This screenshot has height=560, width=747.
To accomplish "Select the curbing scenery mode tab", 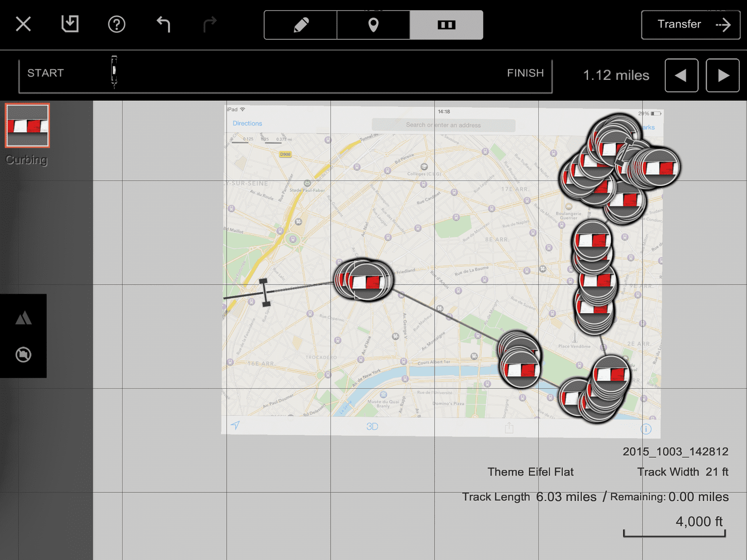I will click(x=446, y=25).
